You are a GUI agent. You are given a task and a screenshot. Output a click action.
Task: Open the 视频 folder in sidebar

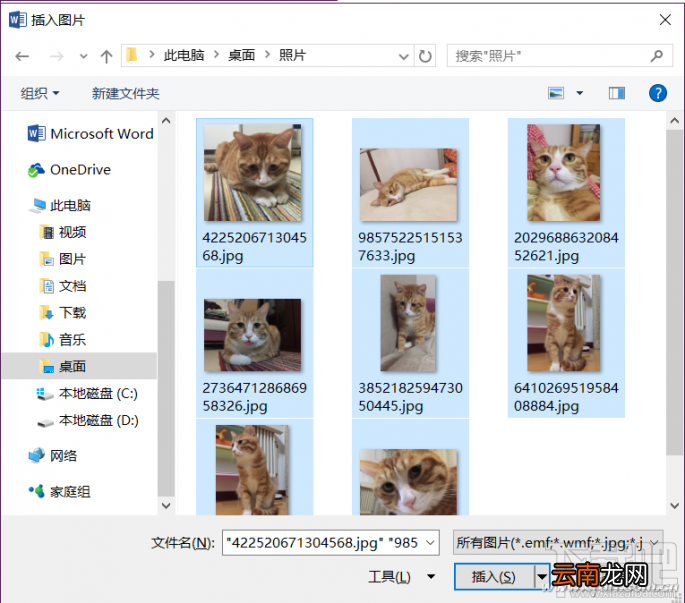pos(63,232)
